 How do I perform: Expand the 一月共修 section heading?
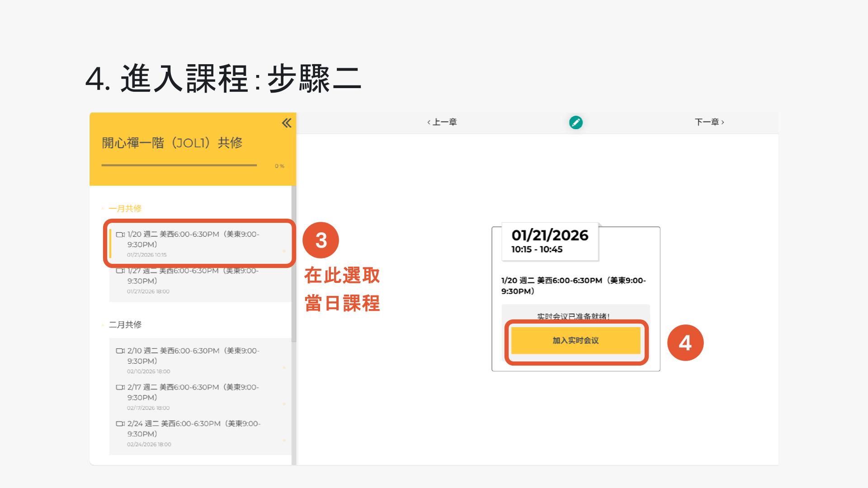point(125,208)
